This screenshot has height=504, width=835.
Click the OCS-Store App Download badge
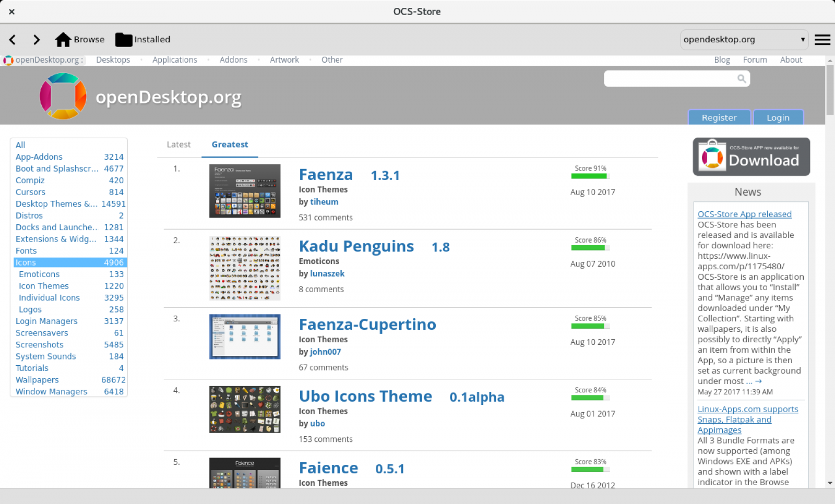751,157
